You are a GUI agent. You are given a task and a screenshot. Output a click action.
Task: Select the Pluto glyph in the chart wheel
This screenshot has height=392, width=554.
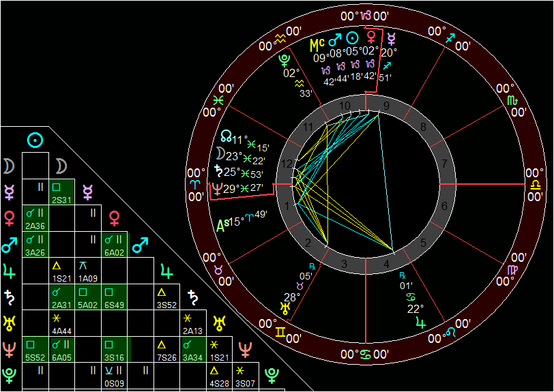[x=289, y=59]
